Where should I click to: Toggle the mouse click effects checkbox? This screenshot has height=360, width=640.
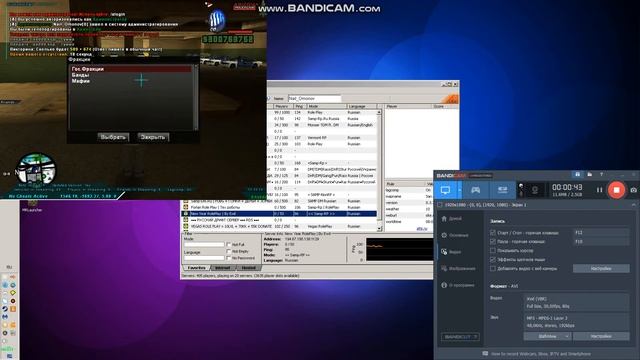[493, 260]
